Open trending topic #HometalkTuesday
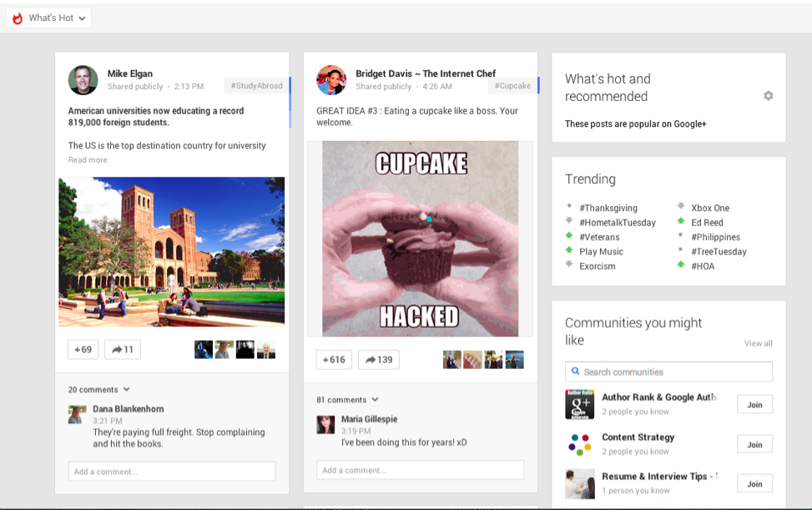The image size is (812, 510). [x=618, y=223]
